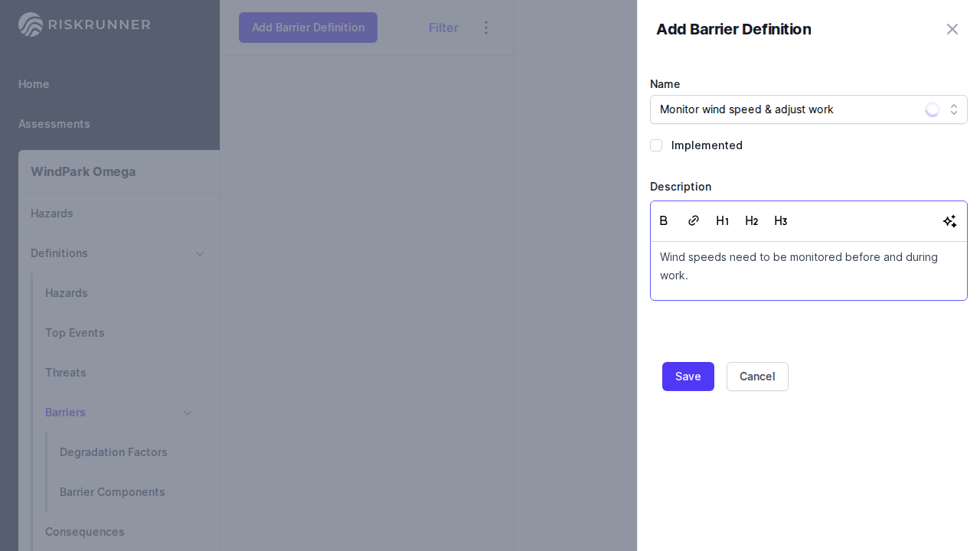Collapse the Barriers submenu chevron
This screenshot has height=551, width=980.
click(x=188, y=412)
